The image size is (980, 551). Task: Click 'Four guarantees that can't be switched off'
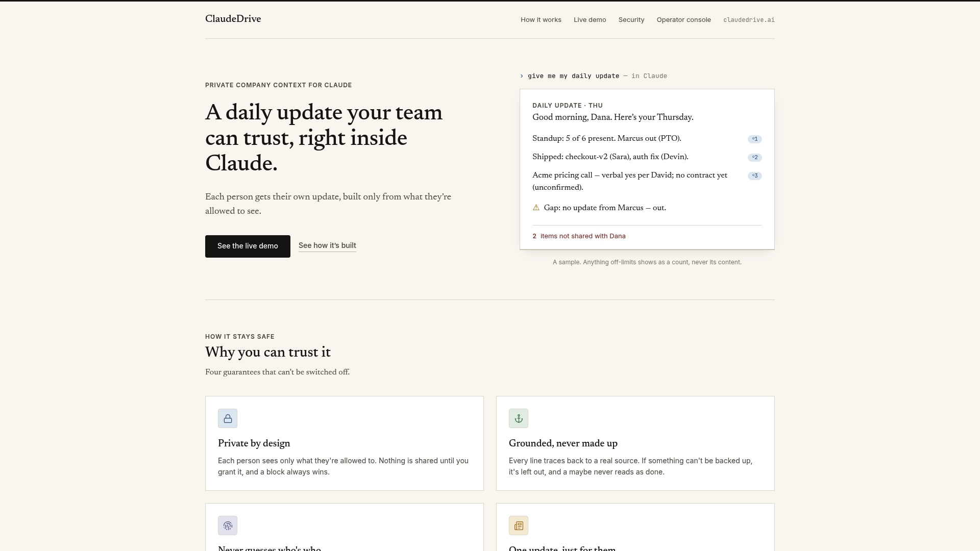click(277, 372)
